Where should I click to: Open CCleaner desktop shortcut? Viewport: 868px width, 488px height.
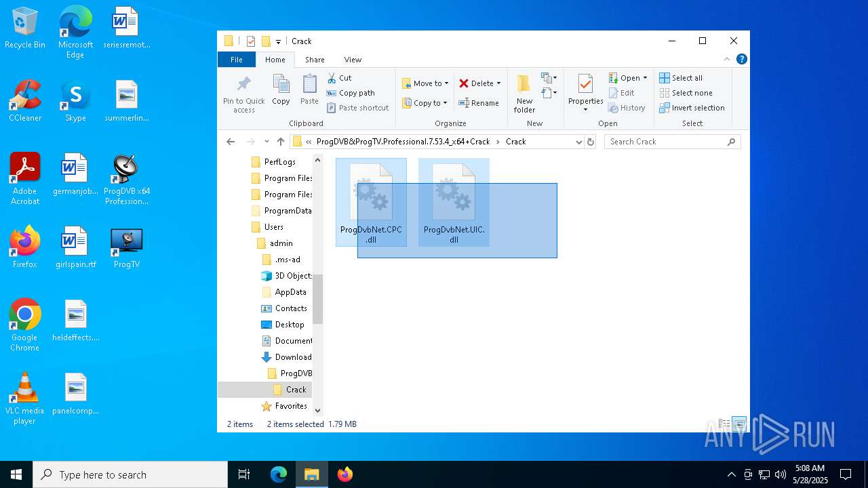[25, 102]
